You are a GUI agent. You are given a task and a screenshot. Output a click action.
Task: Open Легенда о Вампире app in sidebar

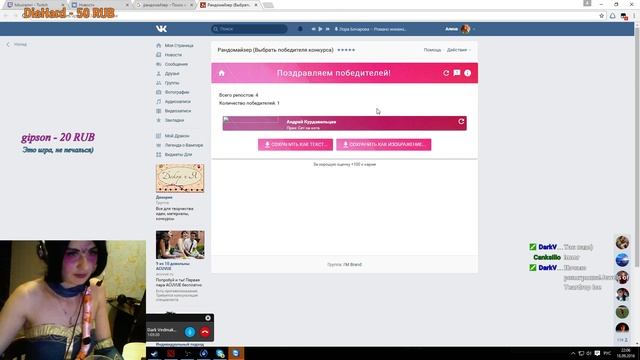click(180, 145)
